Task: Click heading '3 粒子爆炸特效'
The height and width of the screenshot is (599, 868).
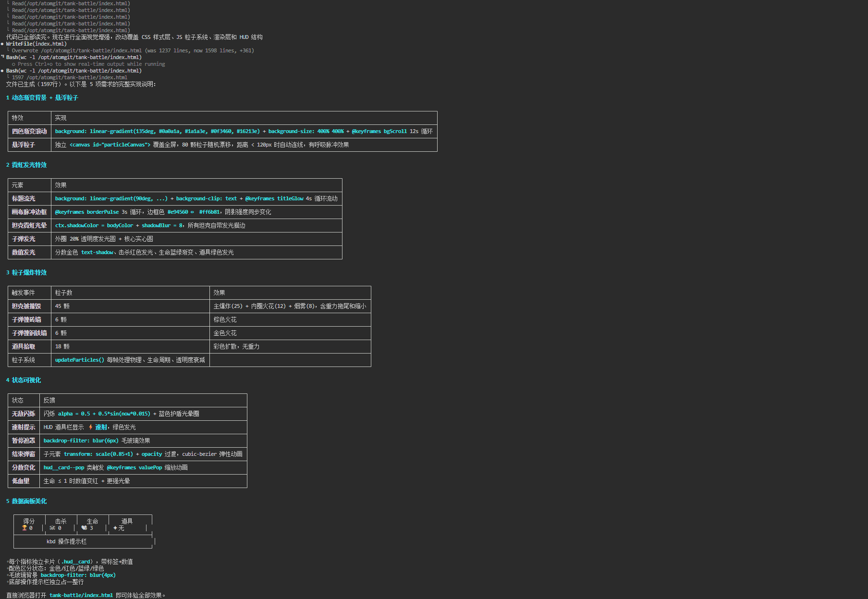Action: [26, 272]
